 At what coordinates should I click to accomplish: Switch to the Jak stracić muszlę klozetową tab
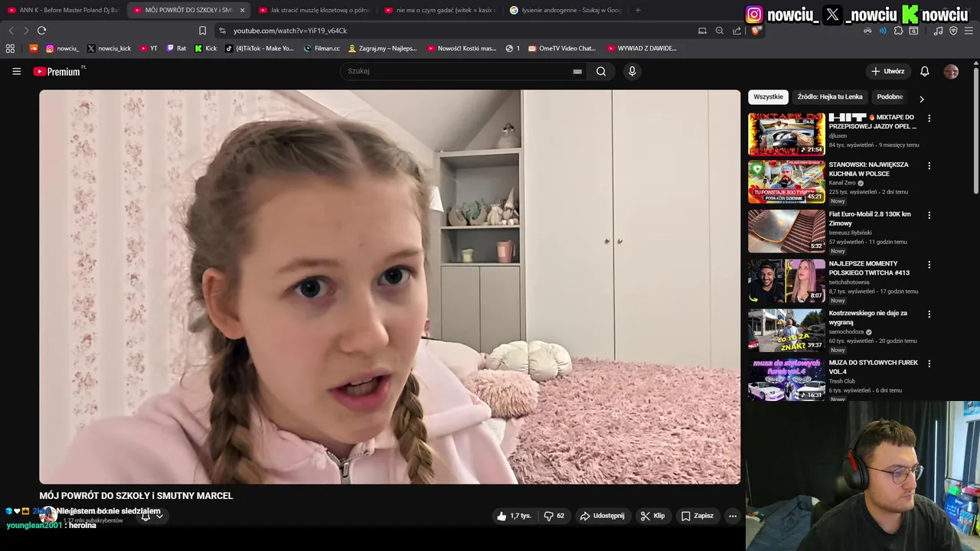coord(314,10)
